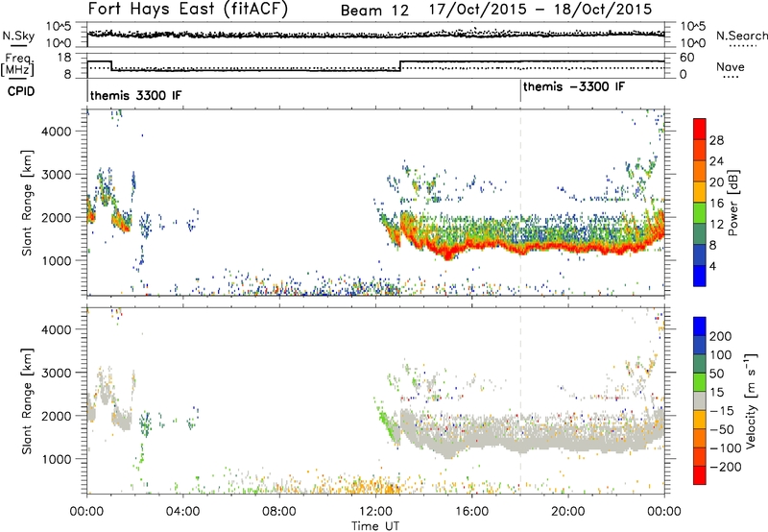Click the light green Power segment 12 to 16
This screenshot has width=768, height=532.
pyautogui.click(x=700, y=213)
